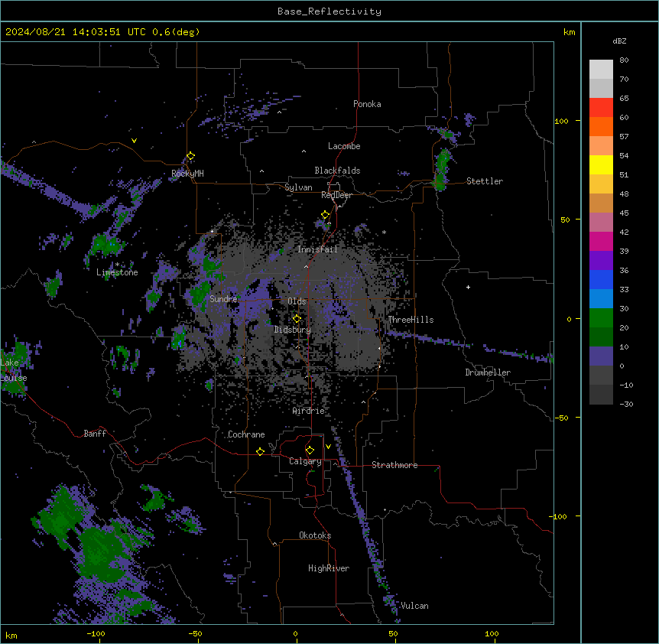The height and width of the screenshot is (644, 659).
Task: Pick the dark orange 57-60 dBZ swatch
Action: pos(601,126)
